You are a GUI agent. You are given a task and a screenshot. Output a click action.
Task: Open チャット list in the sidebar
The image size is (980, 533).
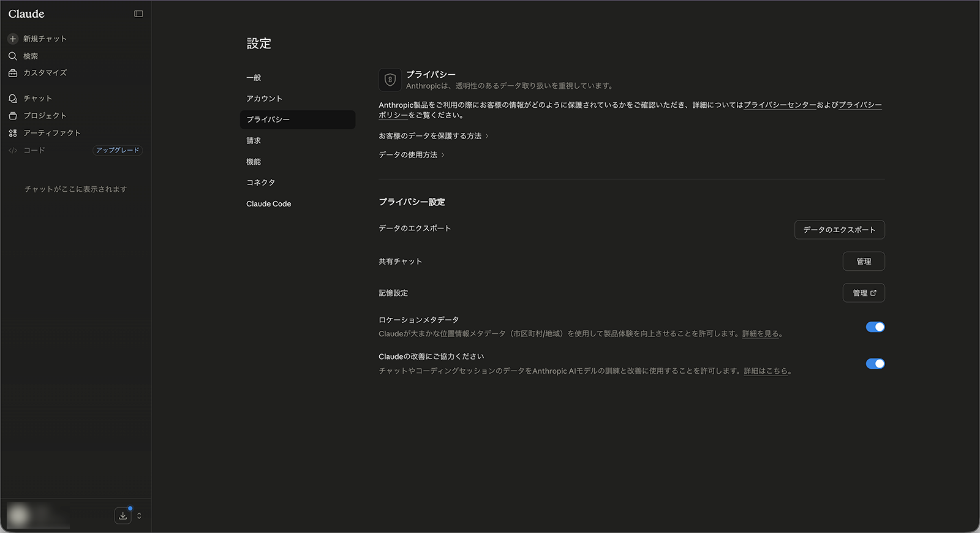pyautogui.click(x=37, y=99)
